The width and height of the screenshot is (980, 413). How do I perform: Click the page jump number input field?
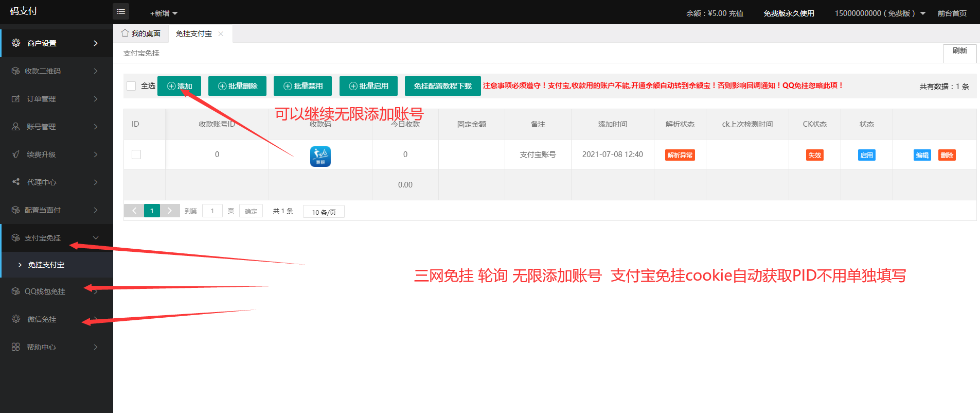point(212,211)
